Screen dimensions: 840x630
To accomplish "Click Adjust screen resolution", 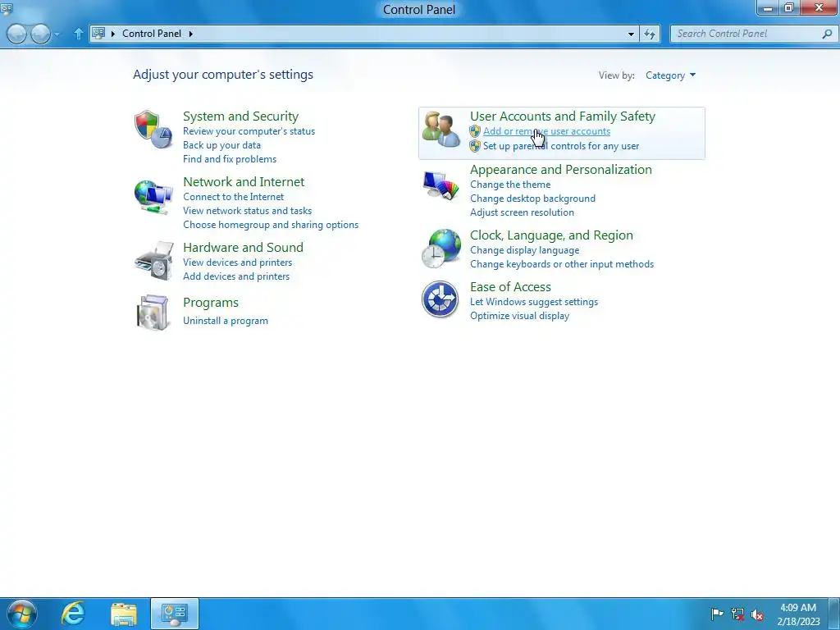I will pyautogui.click(x=523, y=212).
